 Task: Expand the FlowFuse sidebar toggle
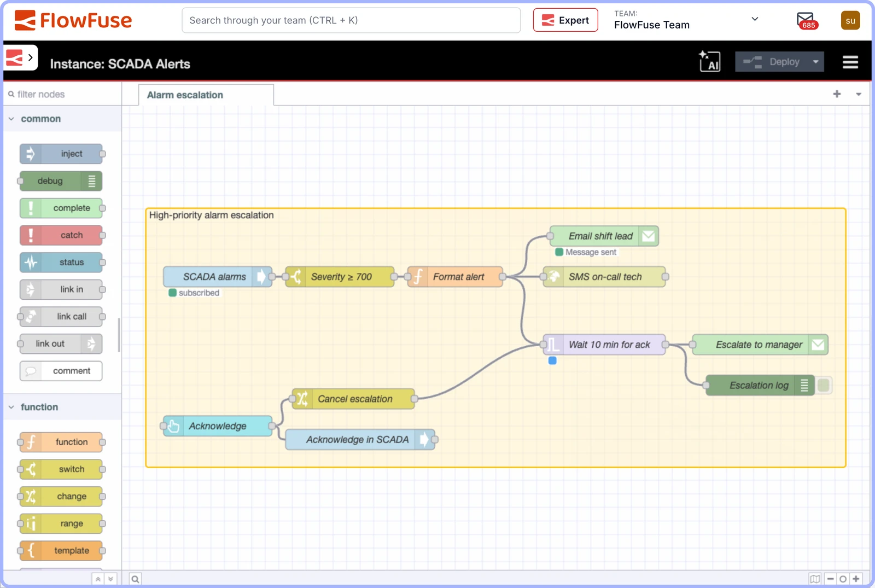pos(21,57)
